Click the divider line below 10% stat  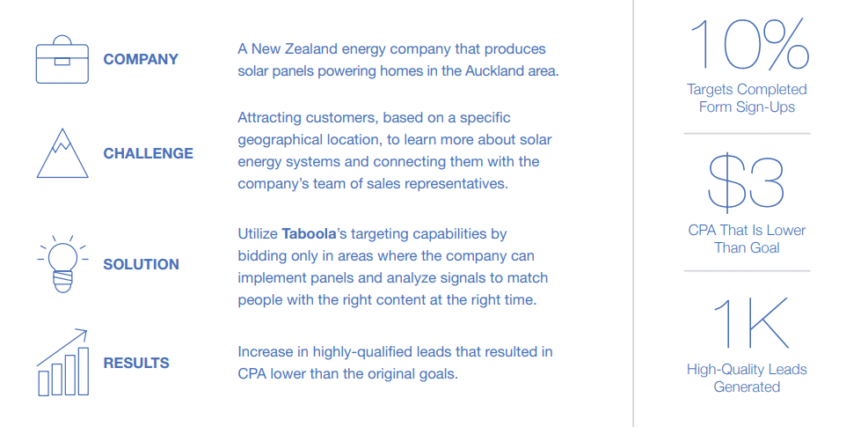[x=747, y=134]
